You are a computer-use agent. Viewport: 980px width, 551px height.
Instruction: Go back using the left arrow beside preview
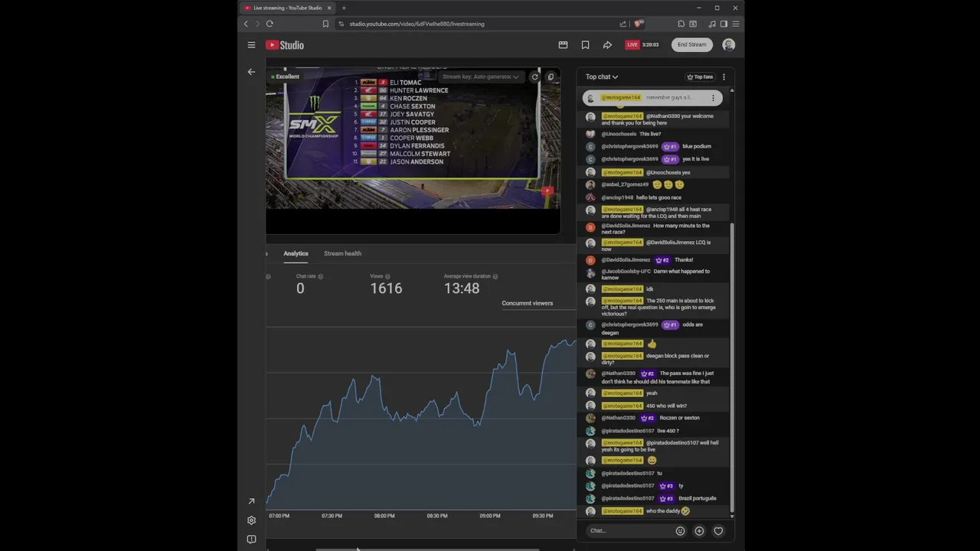pyautogui.click(x=251, y=72)
